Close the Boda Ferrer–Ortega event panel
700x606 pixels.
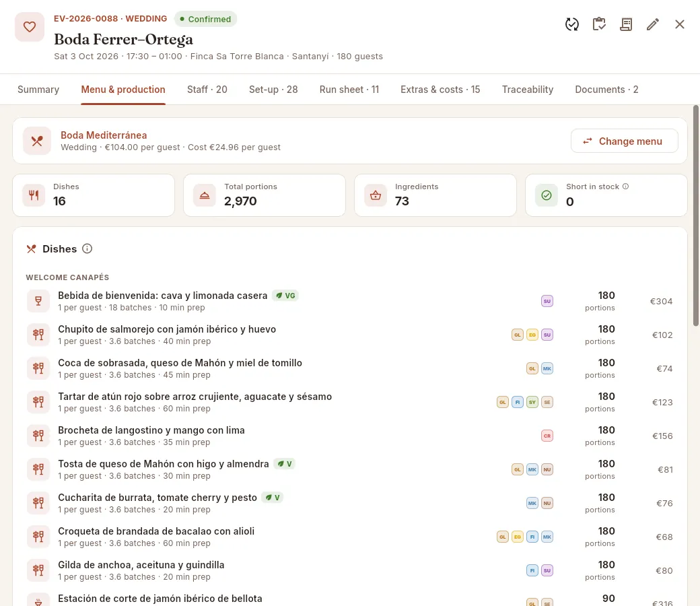point(679,24)
